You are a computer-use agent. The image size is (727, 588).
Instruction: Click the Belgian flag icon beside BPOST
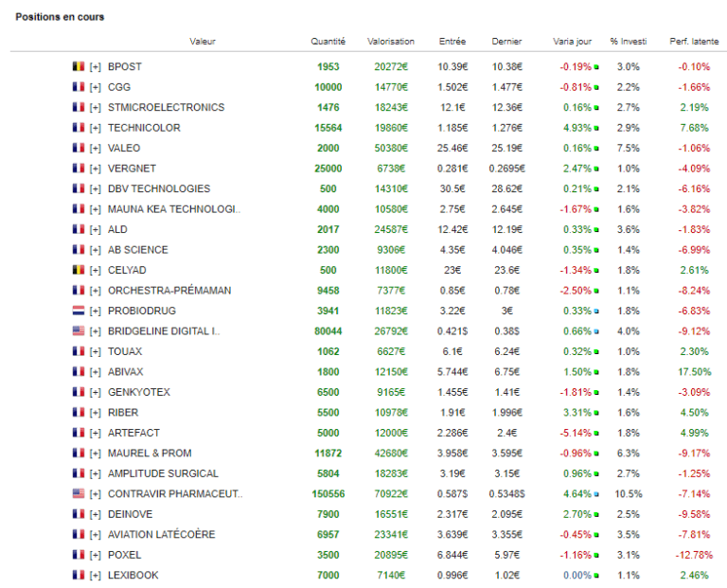click(x=79, y=66)
